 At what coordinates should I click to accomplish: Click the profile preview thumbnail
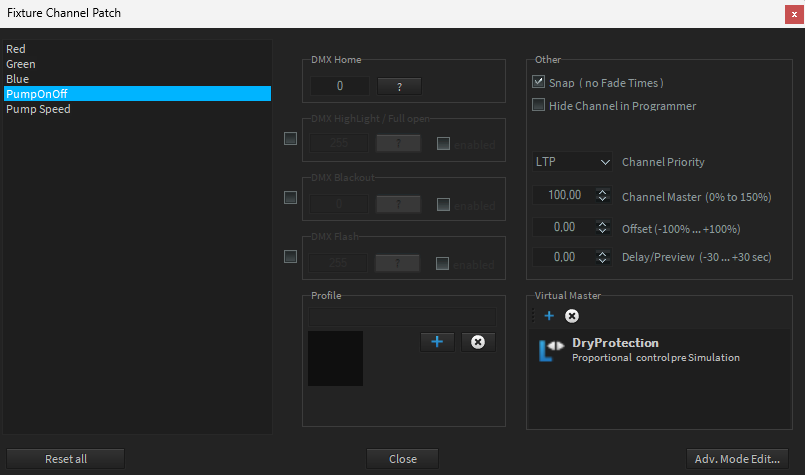335,358
